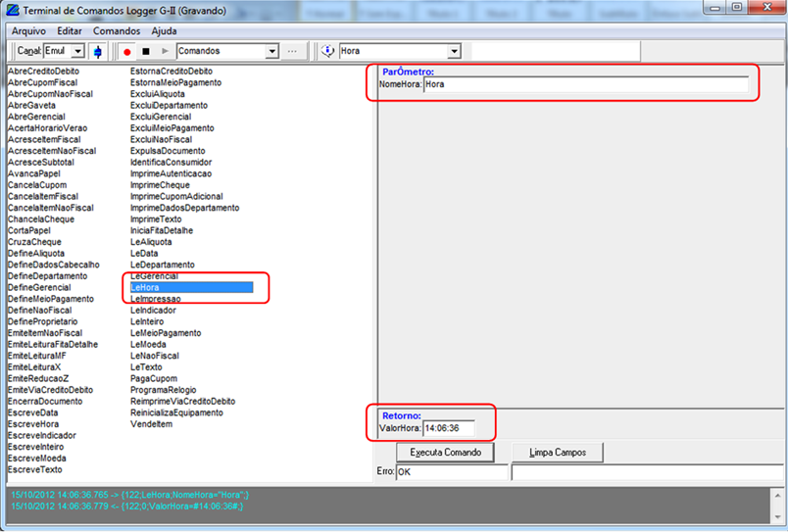Expand the Canal Emul dropdown
Screen dimensions: 788x532
pyautogui.click(x=77, y=51)
